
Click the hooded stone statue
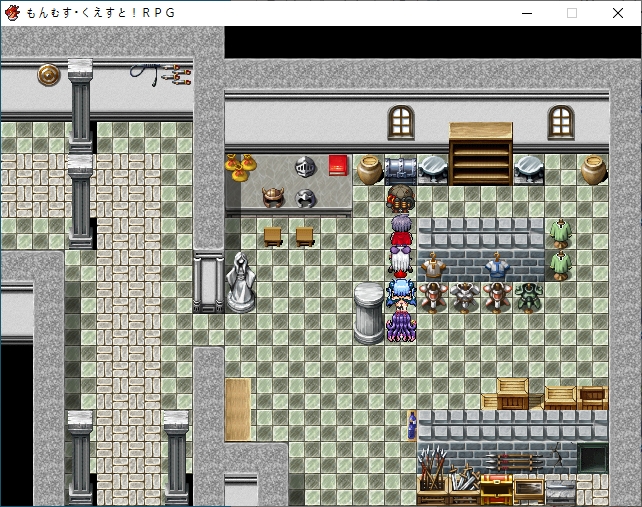(241, 283)
